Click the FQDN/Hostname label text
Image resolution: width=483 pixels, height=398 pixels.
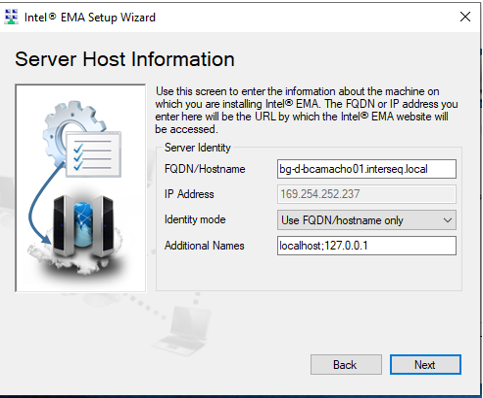point(205,169)
